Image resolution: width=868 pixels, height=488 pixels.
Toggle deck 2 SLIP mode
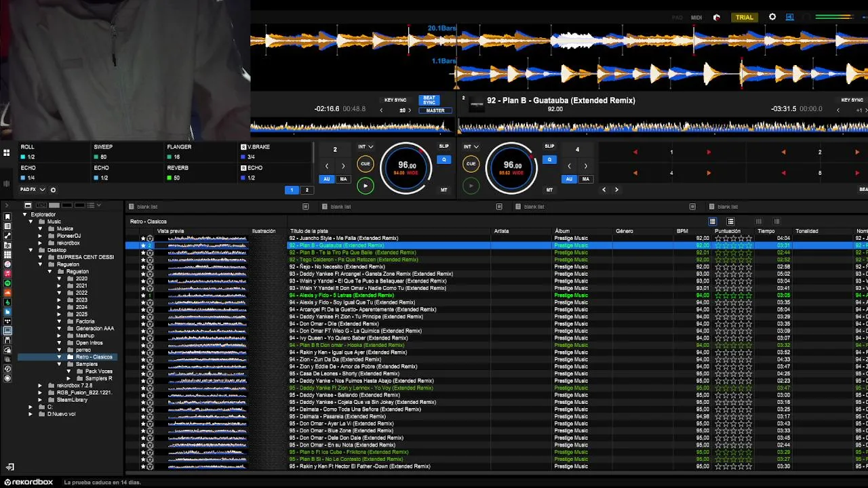pyautogui.click(x=549, y=146)
